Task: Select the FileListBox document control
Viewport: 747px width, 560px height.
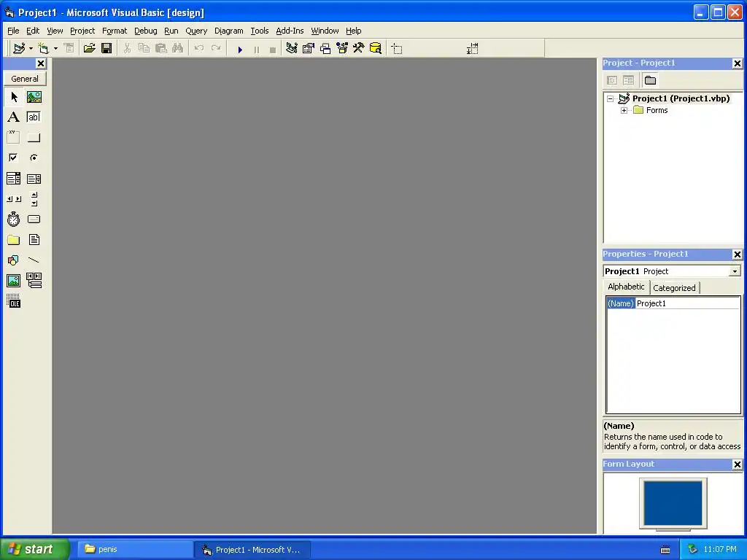Action: click(x=34, y=239)
